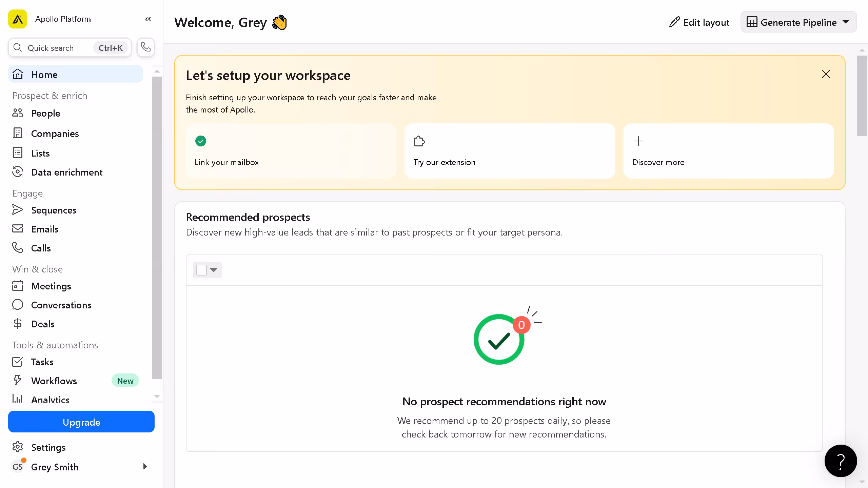Viewport: 868px width, 488px height.
Task: Expand the Grey Smith account menu
Action: (145, 467)
